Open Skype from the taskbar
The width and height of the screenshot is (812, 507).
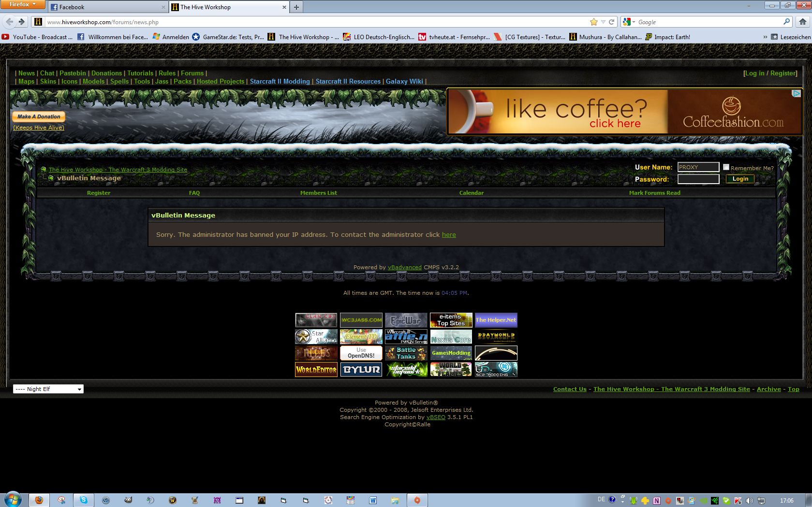(84, 500)
